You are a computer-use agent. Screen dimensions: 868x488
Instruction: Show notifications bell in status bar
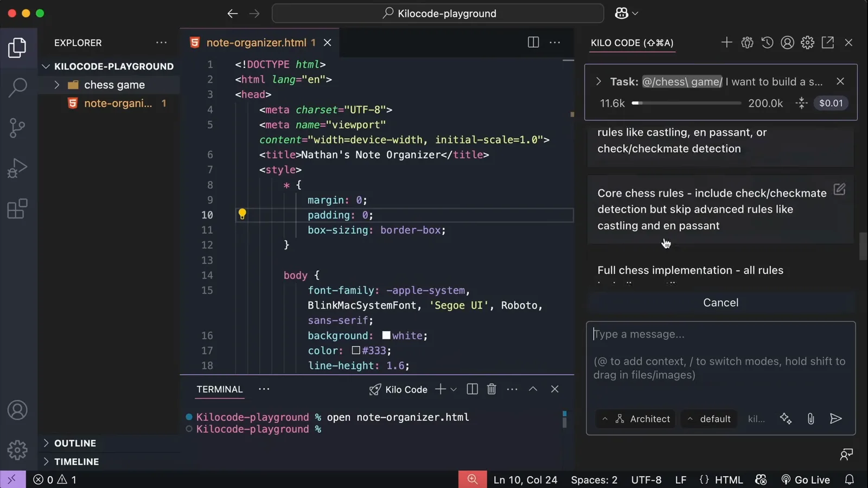tap(850, 480)
